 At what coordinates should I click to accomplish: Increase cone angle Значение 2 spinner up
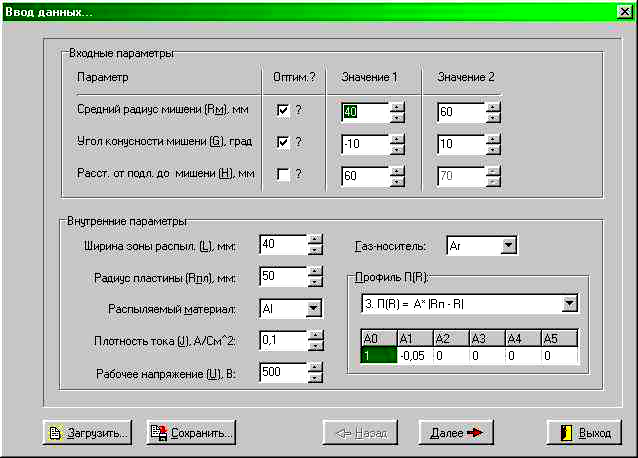pos(493,140)
